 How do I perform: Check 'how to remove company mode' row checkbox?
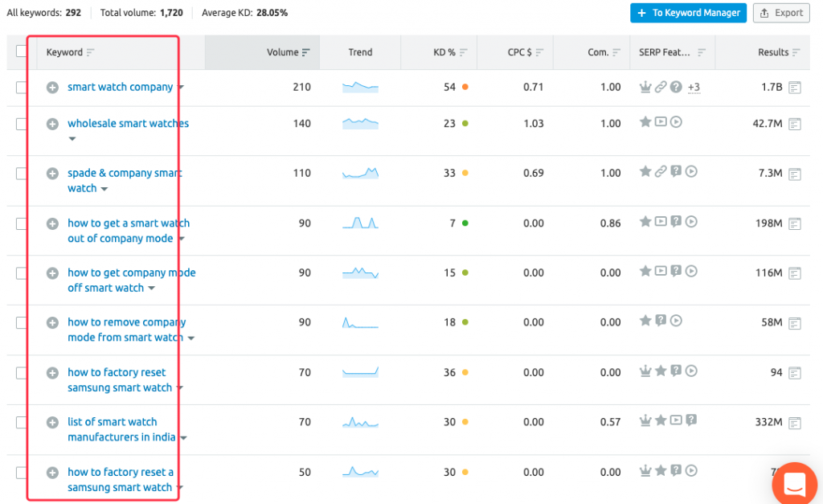click(22, 322)
